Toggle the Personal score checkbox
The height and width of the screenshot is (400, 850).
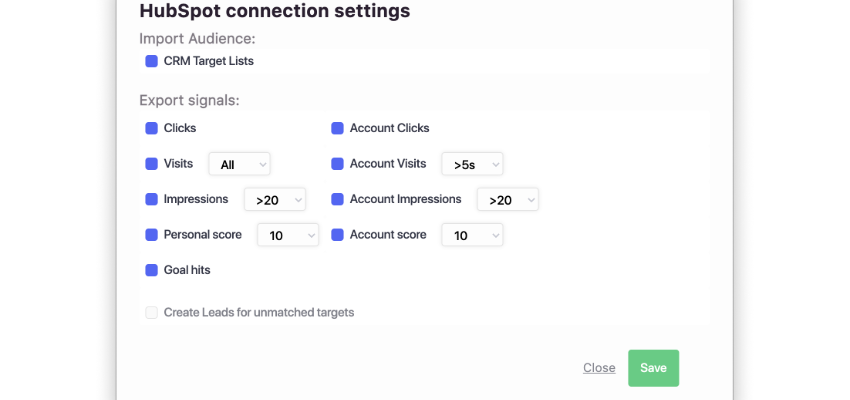[152, 235]
